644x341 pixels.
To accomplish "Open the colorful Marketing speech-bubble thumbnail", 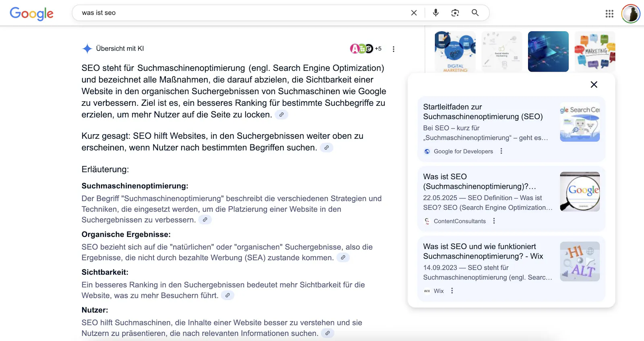I will [x=595, y=51].
